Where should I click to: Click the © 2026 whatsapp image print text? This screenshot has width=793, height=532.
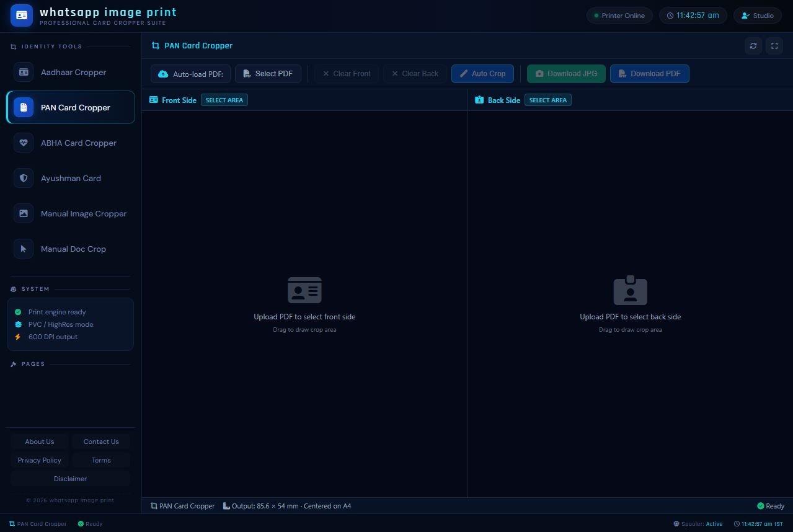70,500
